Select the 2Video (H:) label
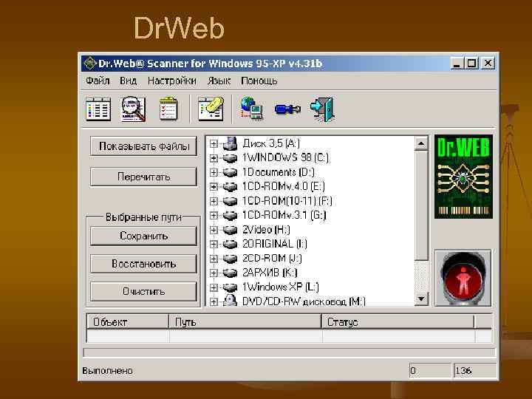This screenshot has width=532, height=399. click(x=266, y=230)
